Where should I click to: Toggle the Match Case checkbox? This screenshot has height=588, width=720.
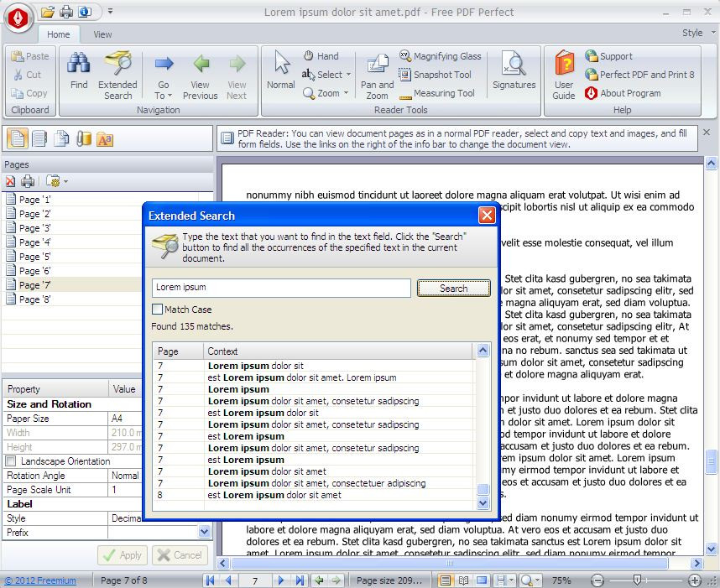pyautogui.click(x=157, y=310)
